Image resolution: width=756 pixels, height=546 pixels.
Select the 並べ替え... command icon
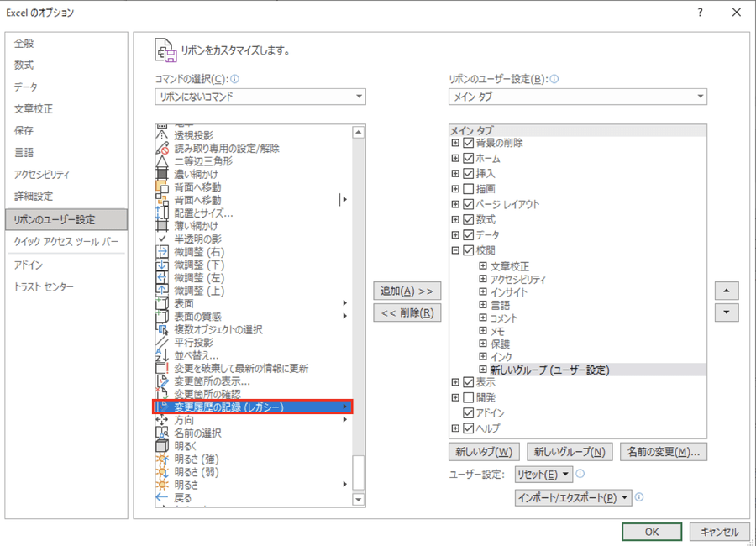point(162,355)
